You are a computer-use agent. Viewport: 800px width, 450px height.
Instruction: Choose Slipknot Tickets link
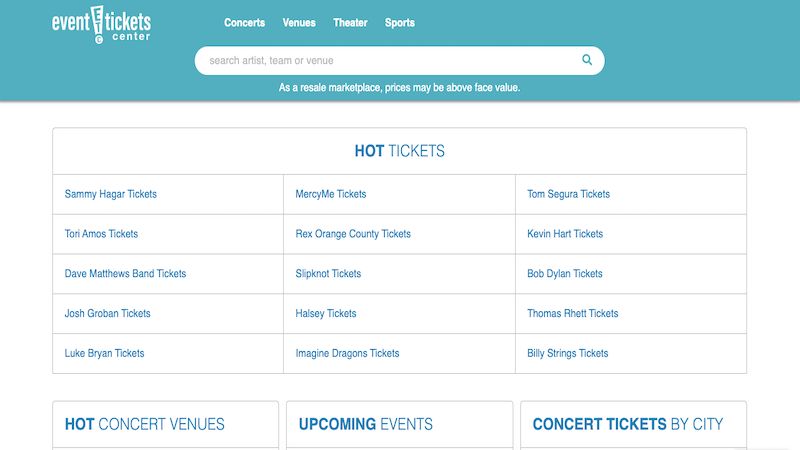coord(328,273)
